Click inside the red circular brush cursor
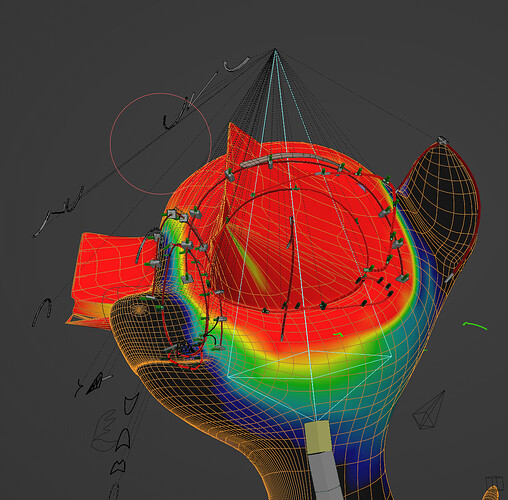The image size is (508, 500). pos(161,144)
